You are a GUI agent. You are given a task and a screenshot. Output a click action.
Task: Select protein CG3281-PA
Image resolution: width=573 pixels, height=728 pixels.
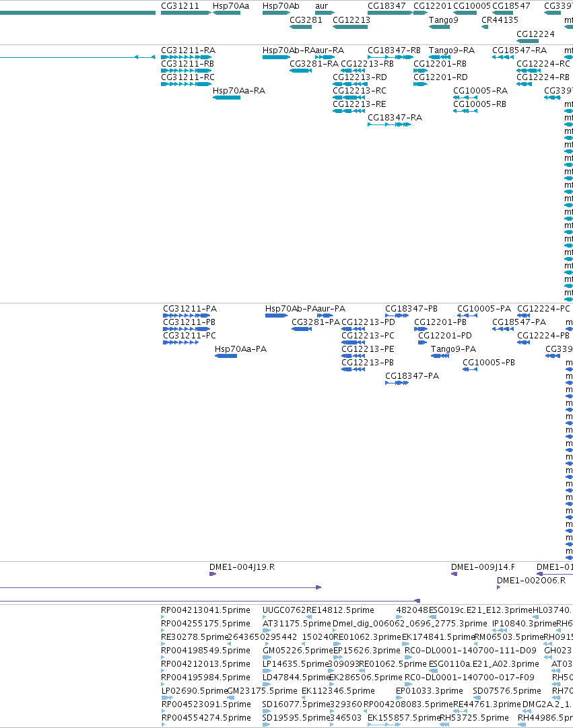(x=316, y=322)
